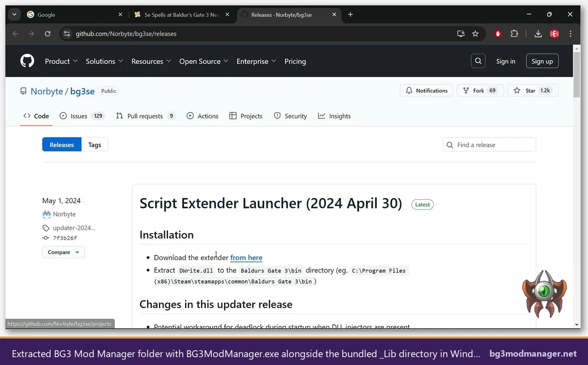Fork the repository
This screenshot has height=365, width=588.
480,91
